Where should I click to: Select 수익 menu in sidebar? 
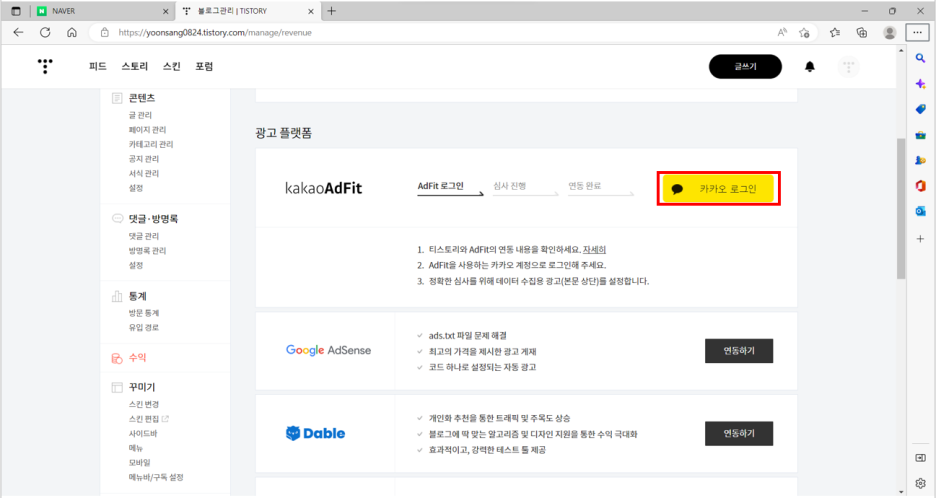(x=137, y=357)
